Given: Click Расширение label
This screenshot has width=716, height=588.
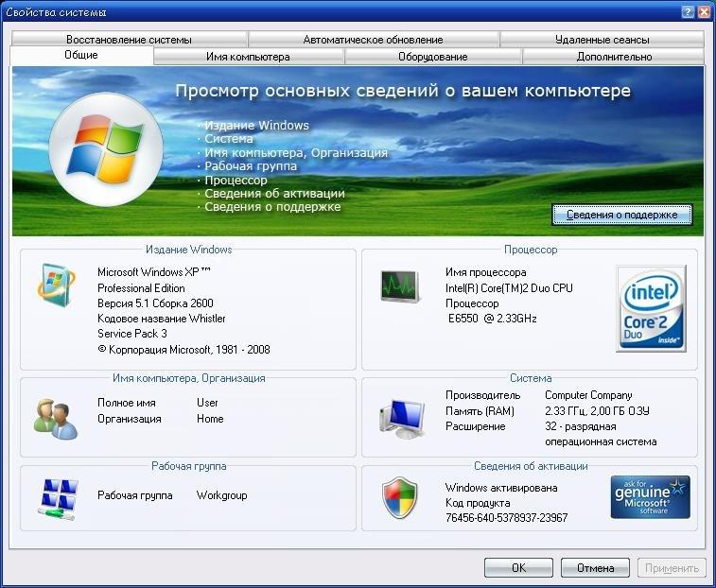Looking at the screenshot, I should coord(476,426).
